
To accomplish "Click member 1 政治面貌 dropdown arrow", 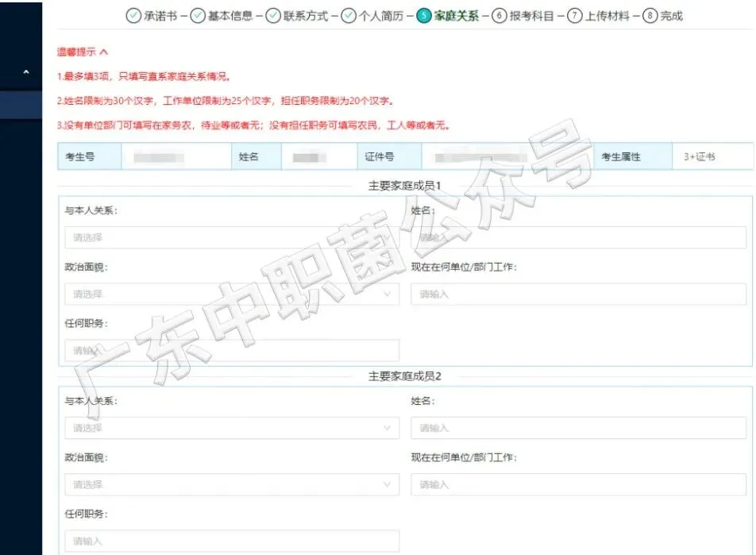I will [x=387, y=294].
